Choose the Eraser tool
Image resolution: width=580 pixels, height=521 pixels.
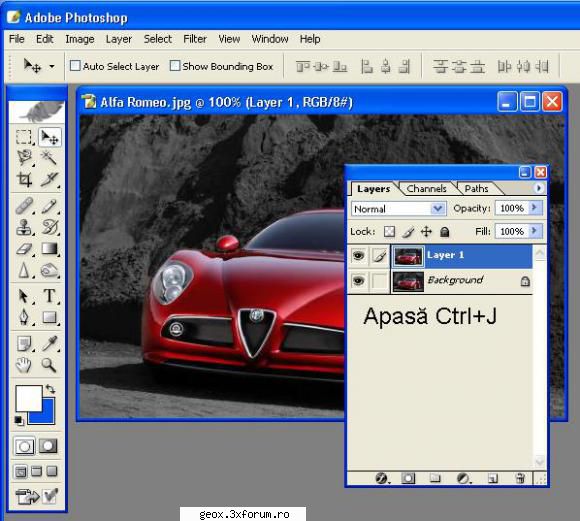(x=24, y=249)
